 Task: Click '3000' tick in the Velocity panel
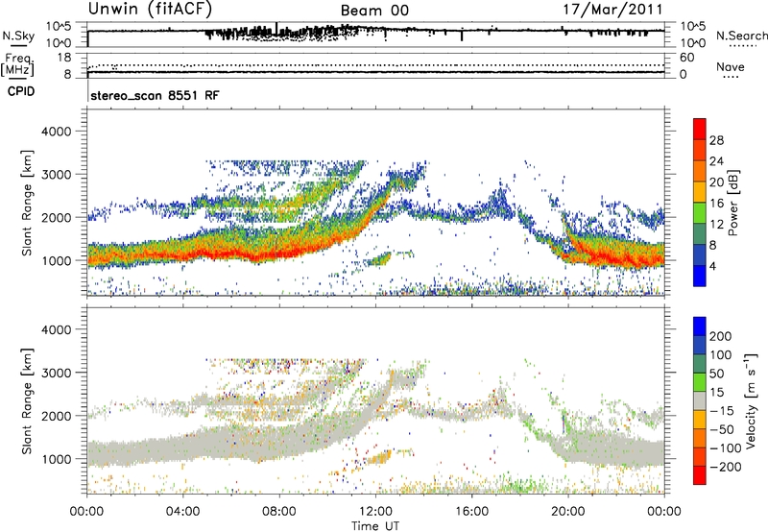point(56,373)
